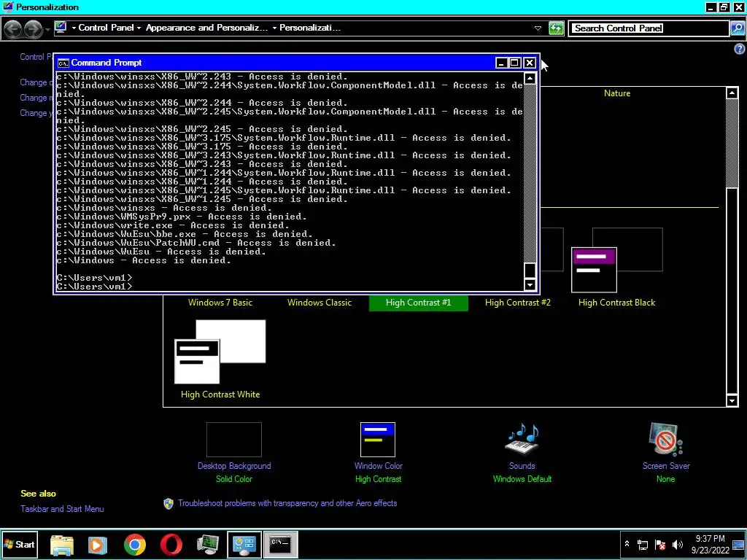Image resolution: width=747 pixels, height=560 pixels.
Task: Click the Aero troubleshoot shield icon
Action: click(169, 503)
